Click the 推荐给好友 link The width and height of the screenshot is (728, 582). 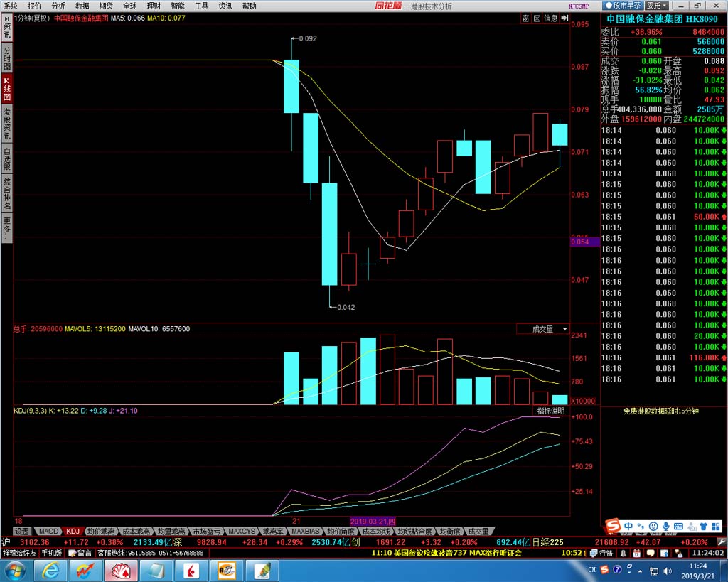click(x=19, y=554)
